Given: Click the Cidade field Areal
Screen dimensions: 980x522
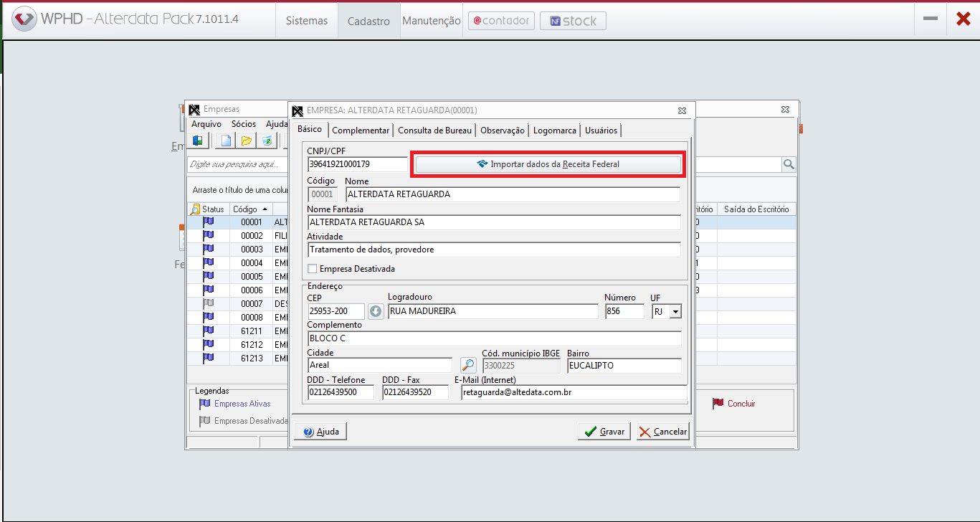Looking at the screenshot, I should (379, 366).
